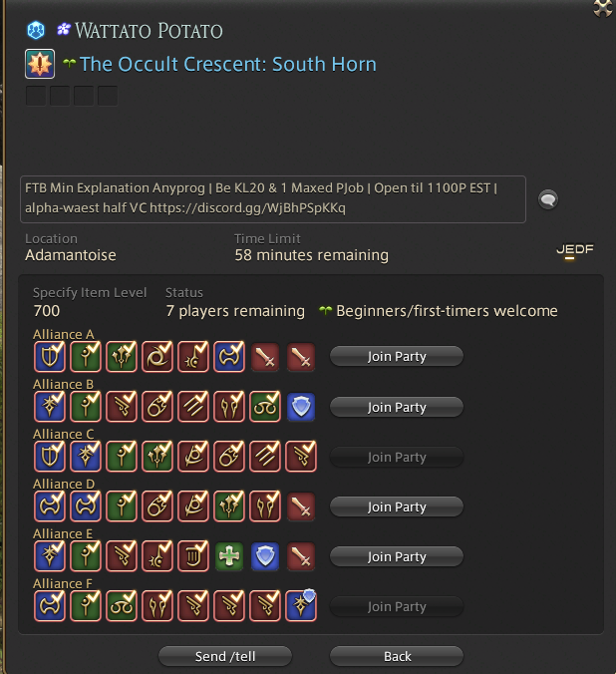The image size is (616, 674).
Task: Click the JEDF language indicator
Action: coord(575,251)
